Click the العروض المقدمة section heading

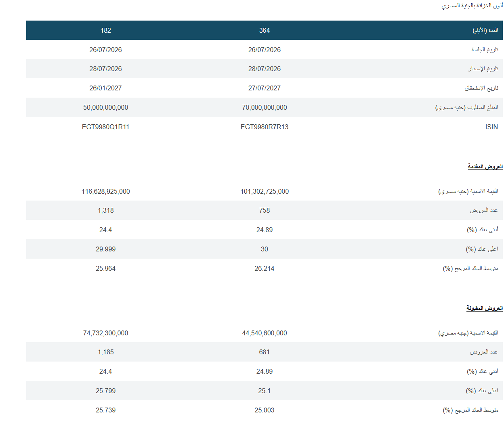[x=485, y=166]
